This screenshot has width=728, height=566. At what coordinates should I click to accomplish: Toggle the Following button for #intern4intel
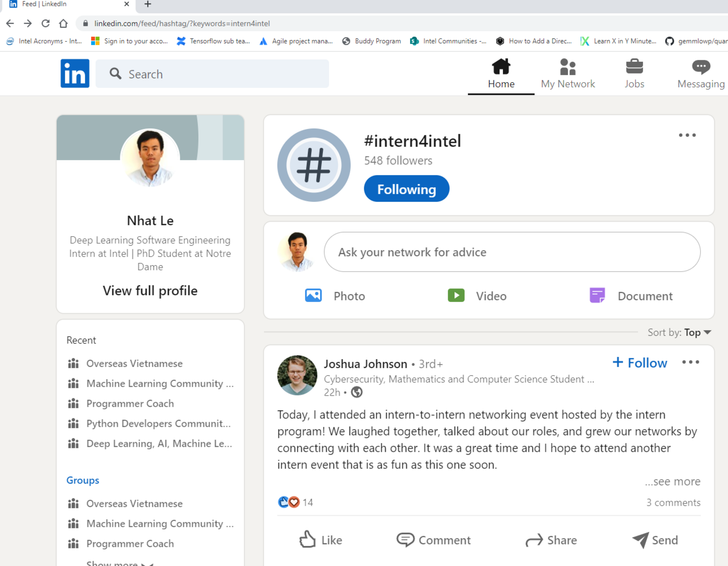click(x=406, y=189)
